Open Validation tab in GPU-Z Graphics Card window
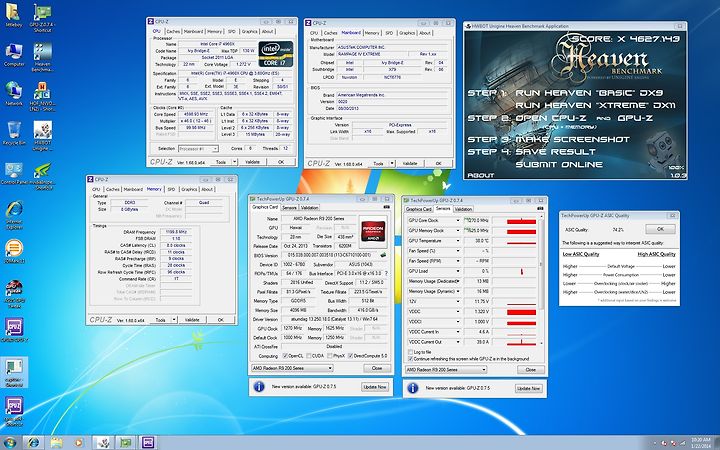Image resolution: width=720 pixels, height=450 pixels. tap(309, 208)
